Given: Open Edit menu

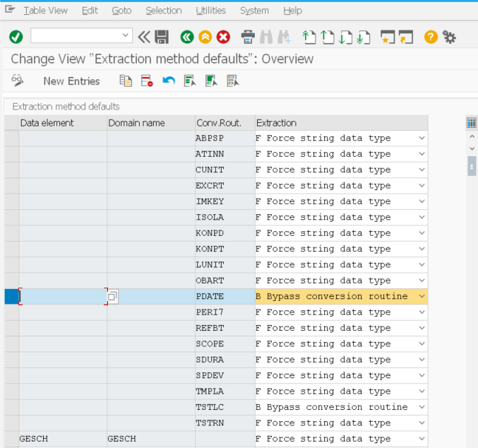Looking at the screenshot, I should click(90, 11).
